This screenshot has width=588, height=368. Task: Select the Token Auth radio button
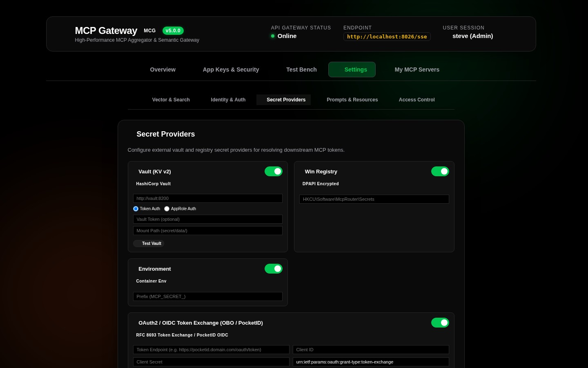[136, 209]
